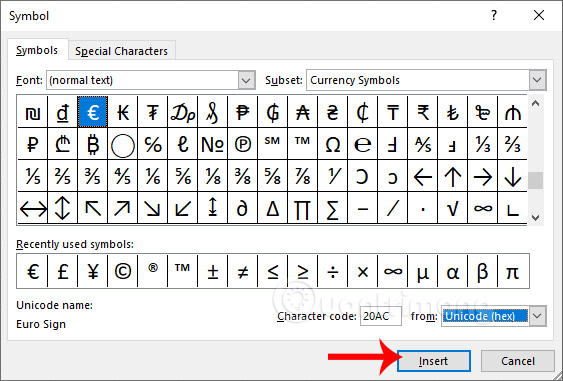Image resolution: width=563 pixels, height=381 pixels.
Task: Pick the Ohm sign Ω
Action: click(x=332, y=144)
